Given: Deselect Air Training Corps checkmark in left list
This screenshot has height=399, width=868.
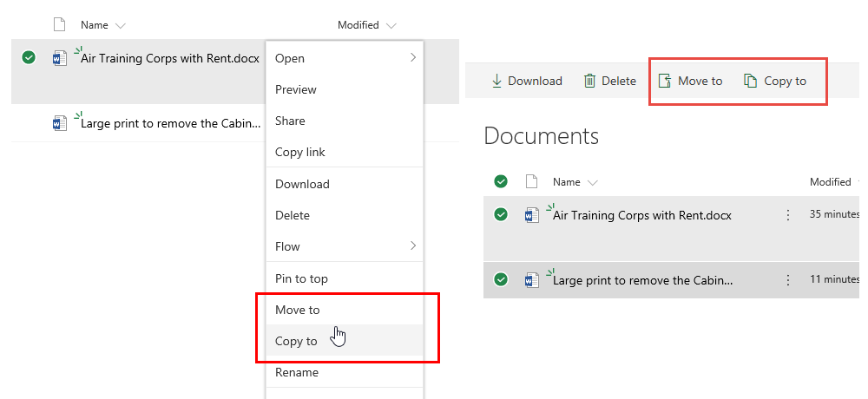Looking at the screenshot, I should (29, 57).
